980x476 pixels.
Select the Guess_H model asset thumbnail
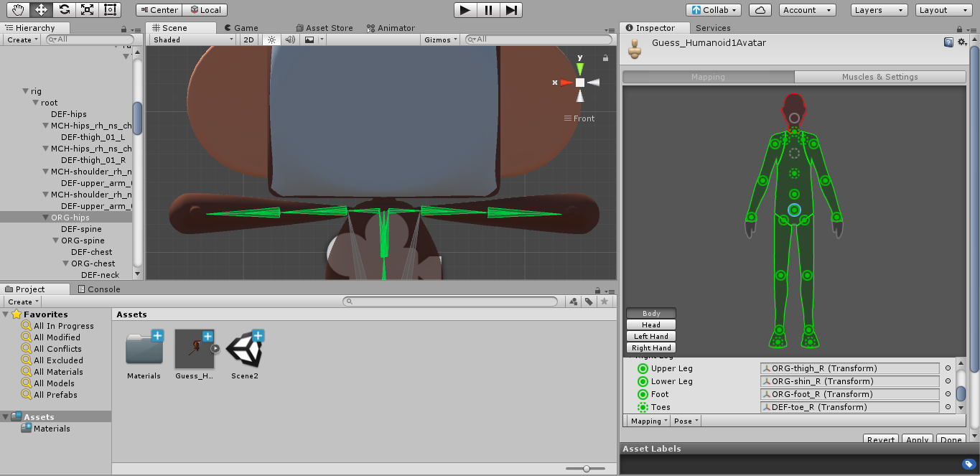click(195, 350)
